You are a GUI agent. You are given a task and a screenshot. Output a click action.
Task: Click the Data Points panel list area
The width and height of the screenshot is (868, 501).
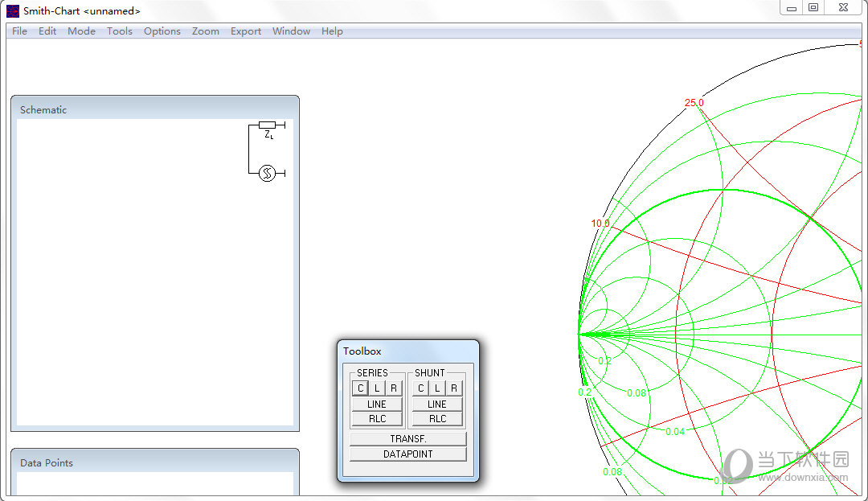[x=154, y=483]
